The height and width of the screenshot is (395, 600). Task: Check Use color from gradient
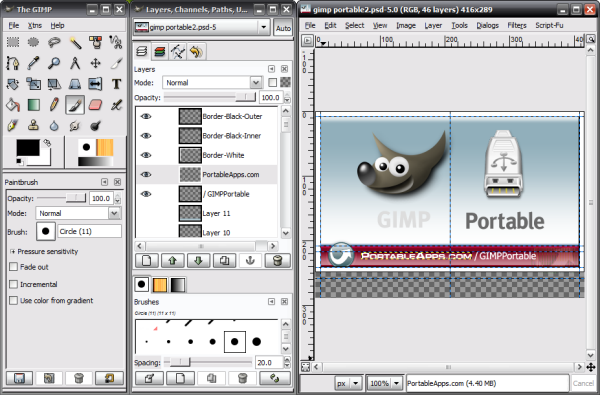(13, 300)
